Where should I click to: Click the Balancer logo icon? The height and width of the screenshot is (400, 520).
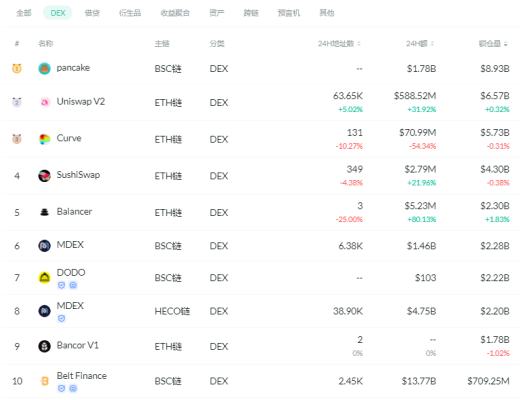(44, 212)
